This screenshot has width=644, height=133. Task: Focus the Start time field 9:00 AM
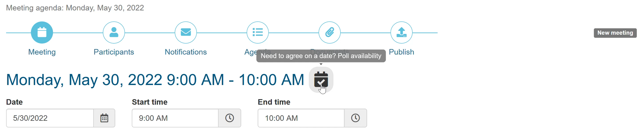coord(175,118)
